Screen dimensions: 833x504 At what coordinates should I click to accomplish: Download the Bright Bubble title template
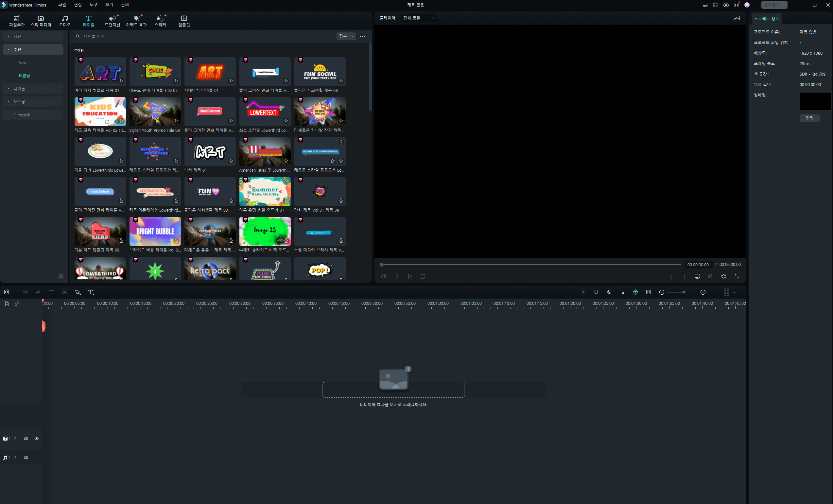176,240
